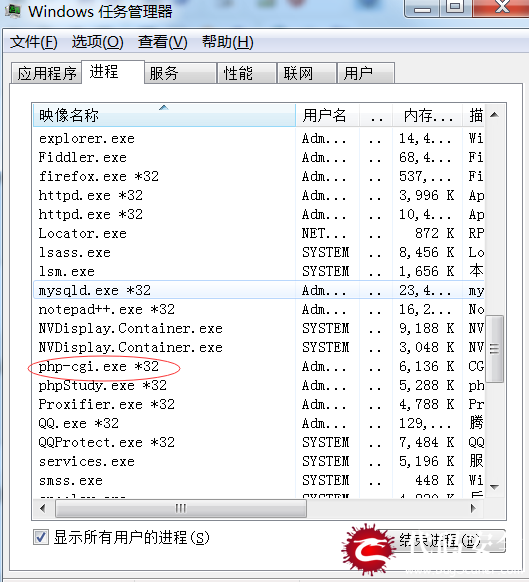Toggle 显示所有用户的进程 checkbox
The image size is (529, 582).
point(41,537)
